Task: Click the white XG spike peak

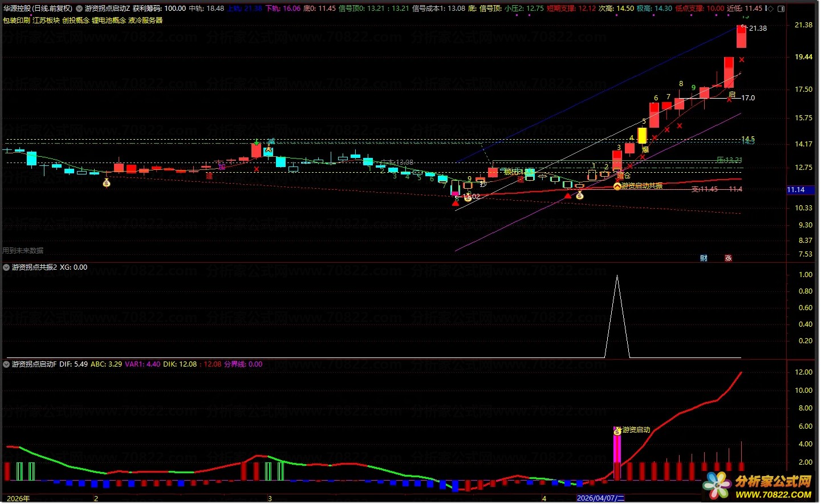Action: click(616, 276)
